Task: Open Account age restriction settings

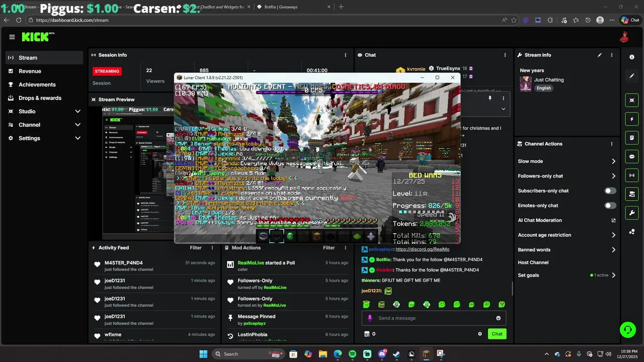Action: pyautogui.click(x=567, y=235)
